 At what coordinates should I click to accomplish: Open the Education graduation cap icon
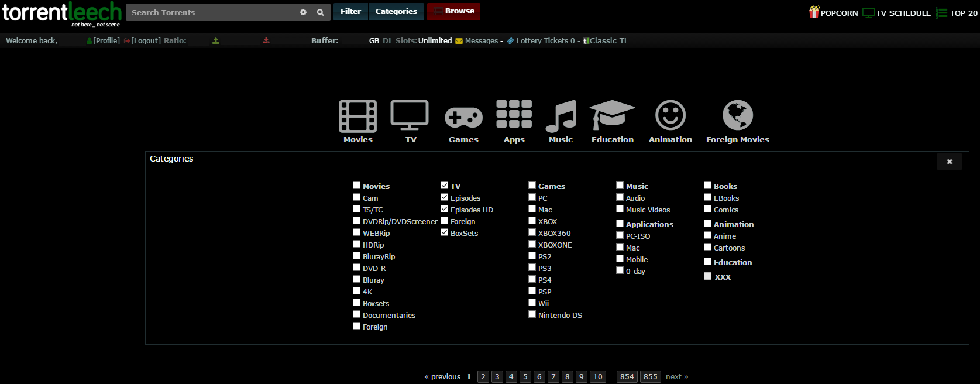pyautogui.click(x=612, y=115)
